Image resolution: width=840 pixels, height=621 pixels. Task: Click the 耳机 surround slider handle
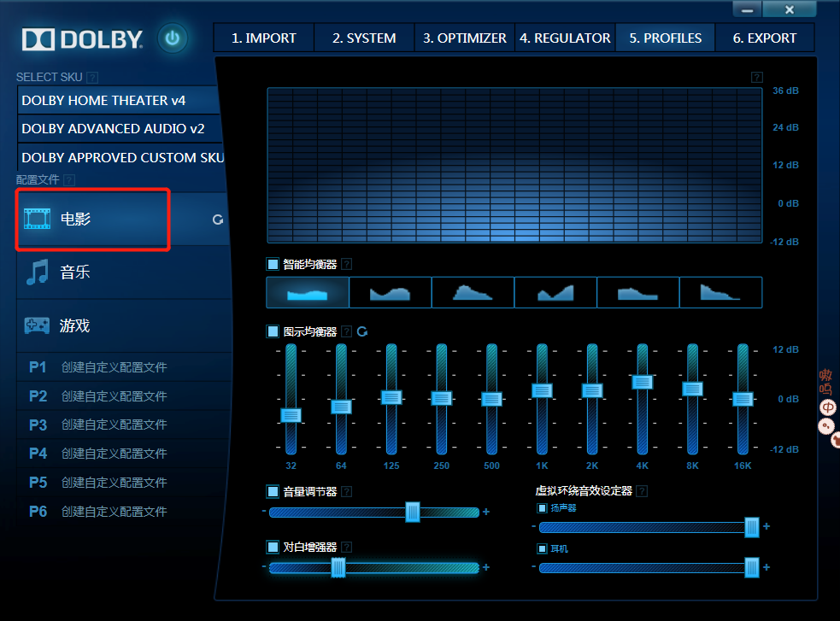coord(752,567)
